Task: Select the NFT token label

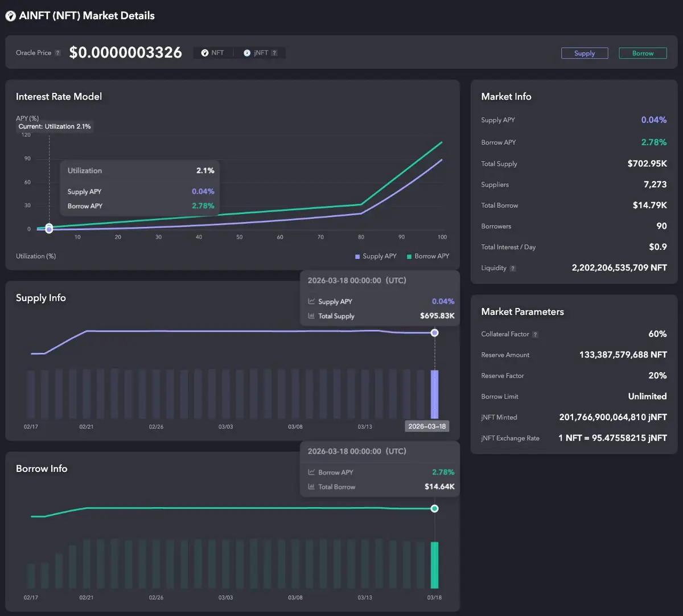Action: coord(217,53)
